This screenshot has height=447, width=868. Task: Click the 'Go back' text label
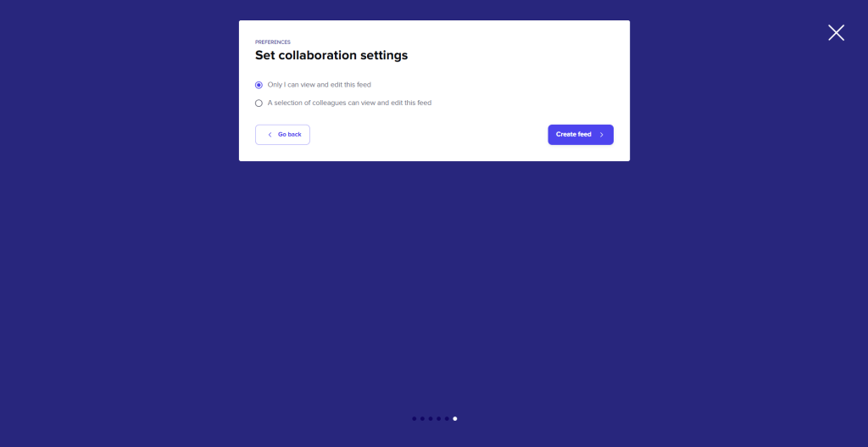coord(290,135)
